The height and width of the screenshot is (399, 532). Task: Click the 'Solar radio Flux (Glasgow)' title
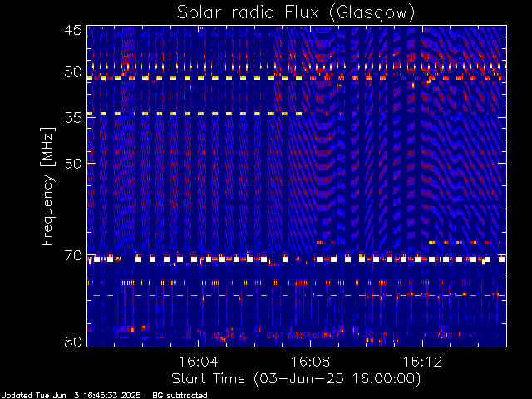click(x=296, y=12)
